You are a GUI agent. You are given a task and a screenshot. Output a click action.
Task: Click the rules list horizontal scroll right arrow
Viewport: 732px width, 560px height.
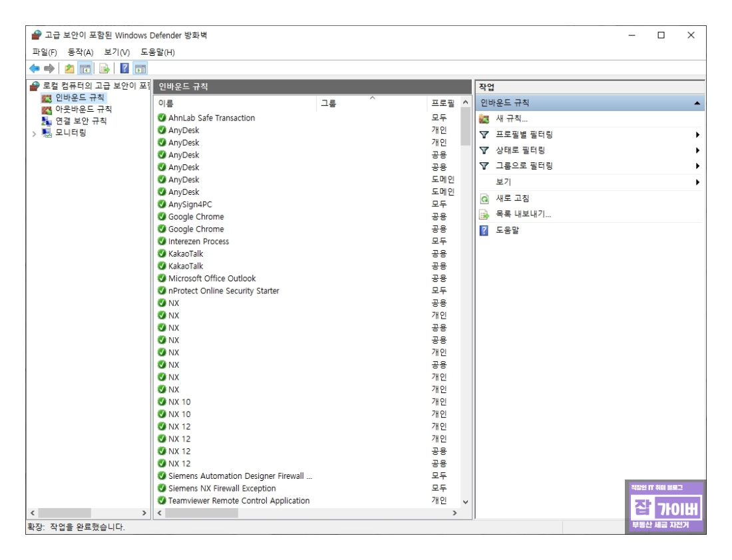[x=455, y=513]
